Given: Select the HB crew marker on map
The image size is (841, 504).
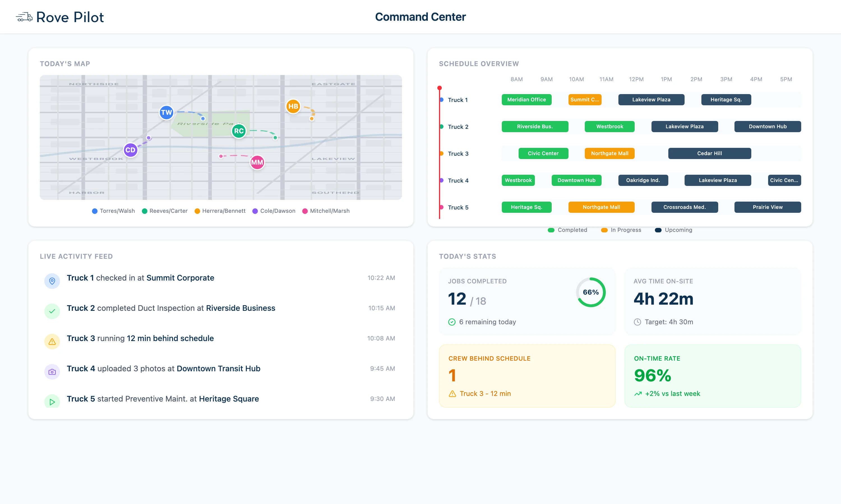Looking at the screenshot, I should tap(293, 106).
